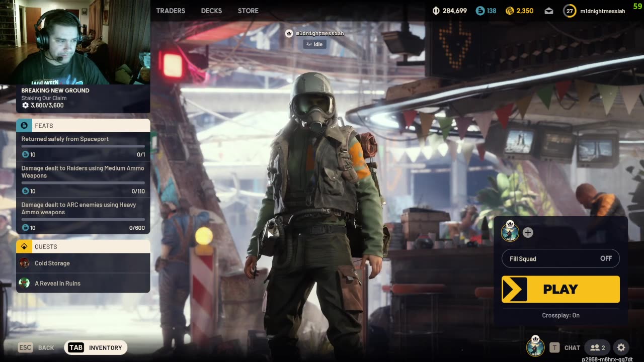
Task: Open the mail inbox icon
Action: 549,11
